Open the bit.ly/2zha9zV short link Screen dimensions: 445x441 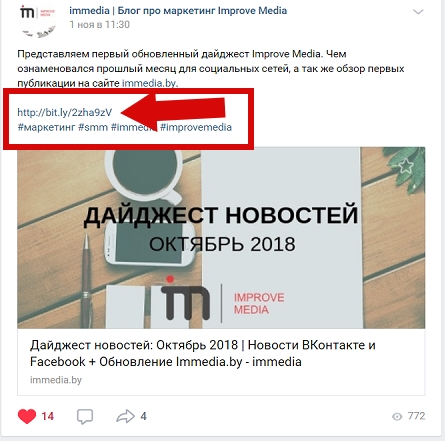click(x=65, y=112)
